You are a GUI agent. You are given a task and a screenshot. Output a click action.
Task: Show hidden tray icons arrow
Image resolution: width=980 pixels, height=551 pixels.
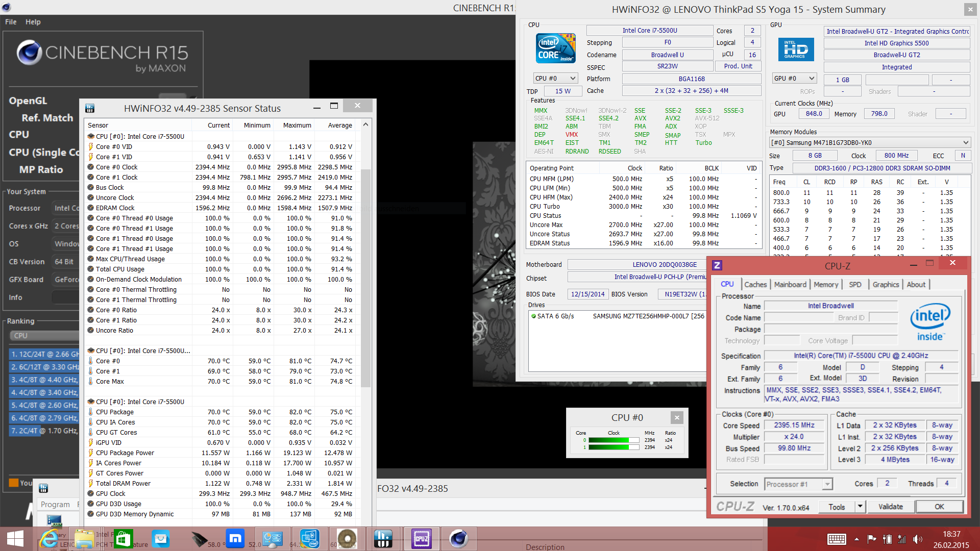click(x=856, y=539)
